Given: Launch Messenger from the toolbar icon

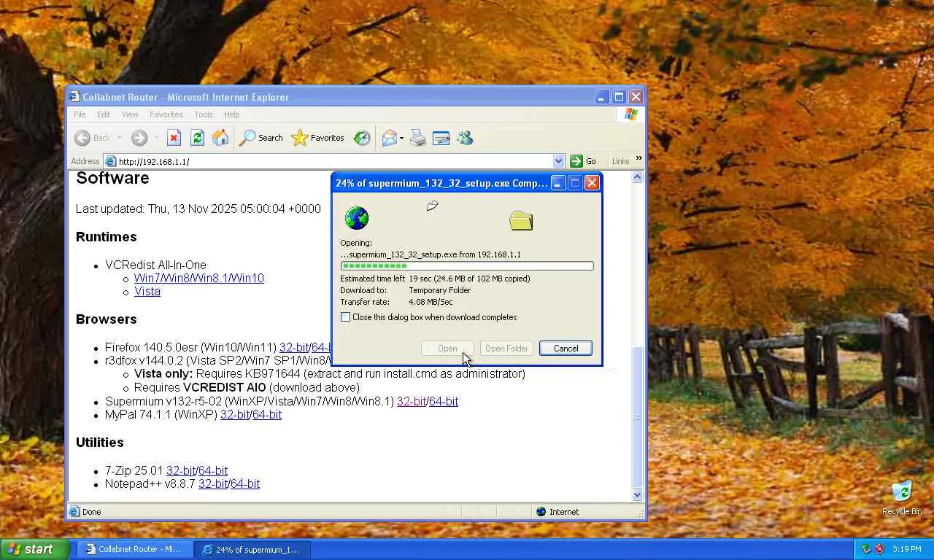Looking at the screenshot, I should [465, 138].
